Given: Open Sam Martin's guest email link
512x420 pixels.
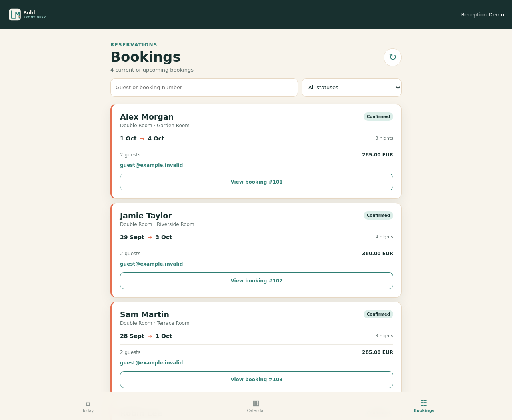Looking at the screenshot, I should (151, 363).
